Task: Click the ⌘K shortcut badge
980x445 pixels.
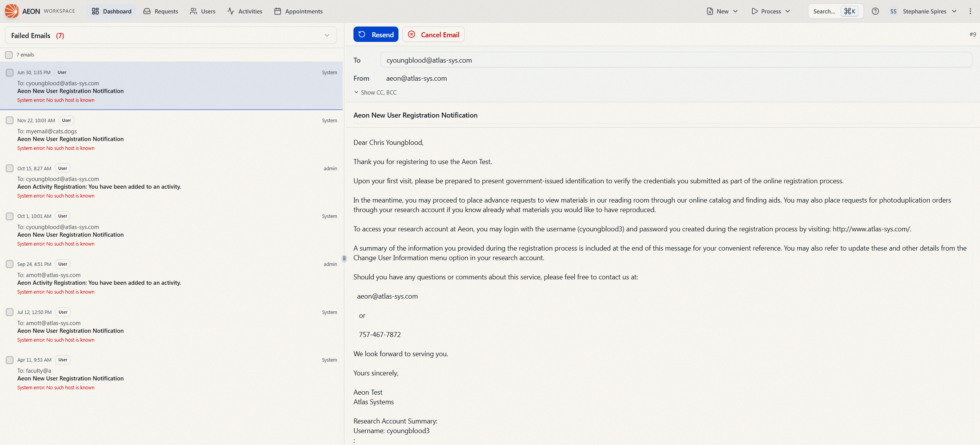Action: click(850, 11)
